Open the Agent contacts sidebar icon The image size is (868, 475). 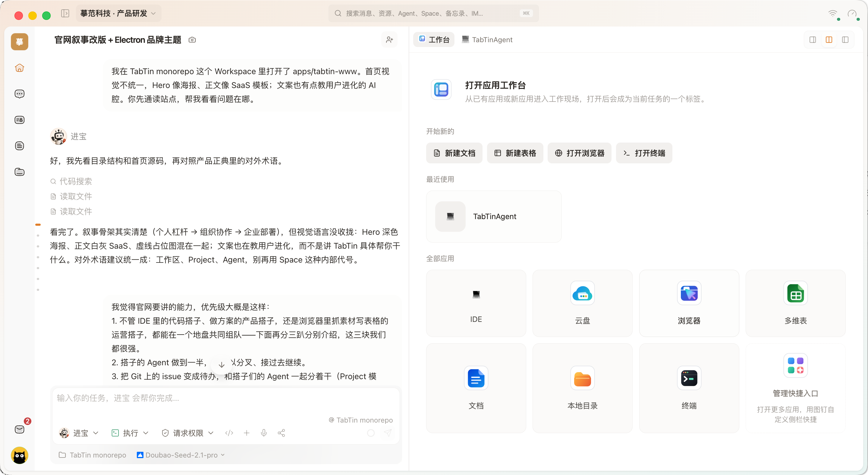click(20, 120)
